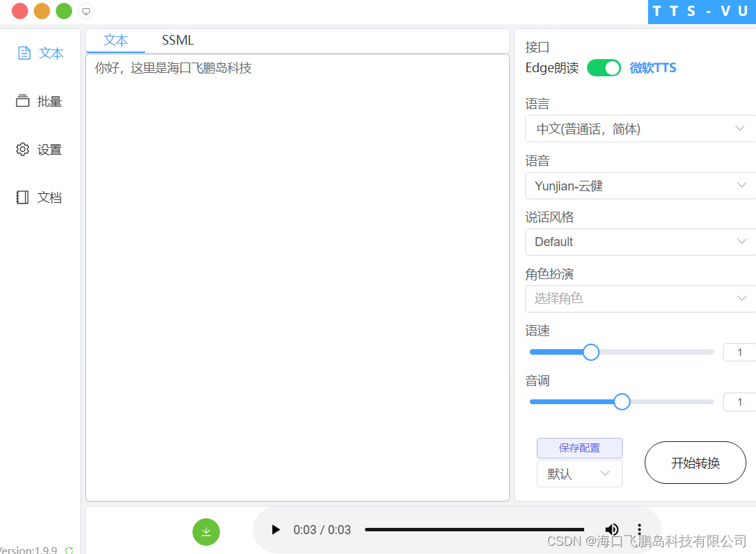Expand the 说话风格 speaking style dropdown
The width and height of the screenshot is (756, 554).
pyautogui.click(x=640, y=242)
